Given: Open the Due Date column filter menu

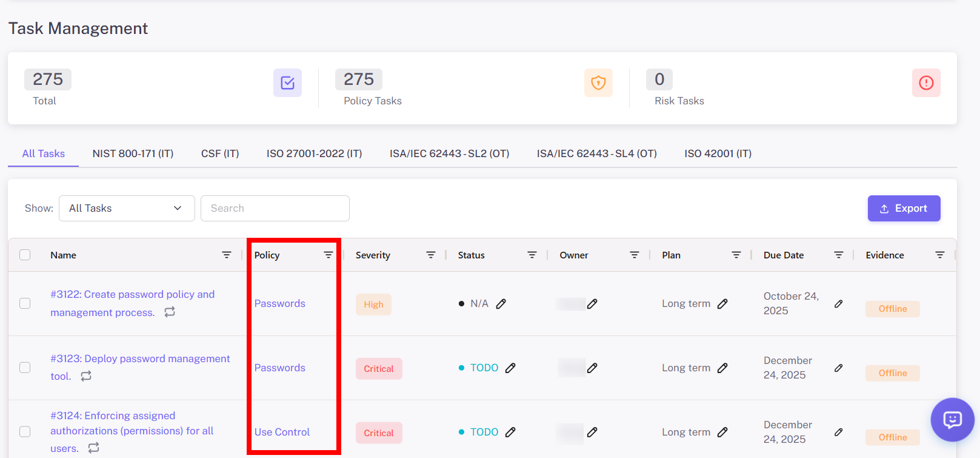Looking at the screenshot, I should point(838,255).
